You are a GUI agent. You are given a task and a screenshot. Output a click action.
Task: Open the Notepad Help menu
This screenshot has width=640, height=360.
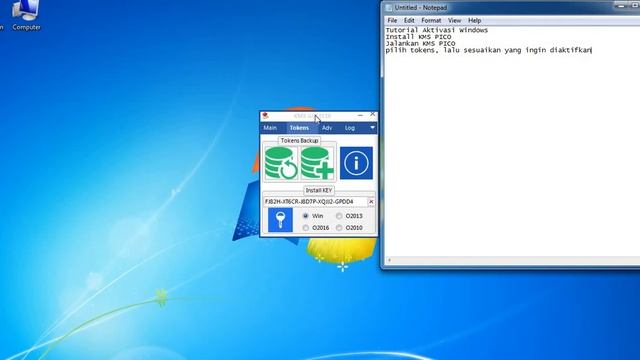click(x=474, y=20)
